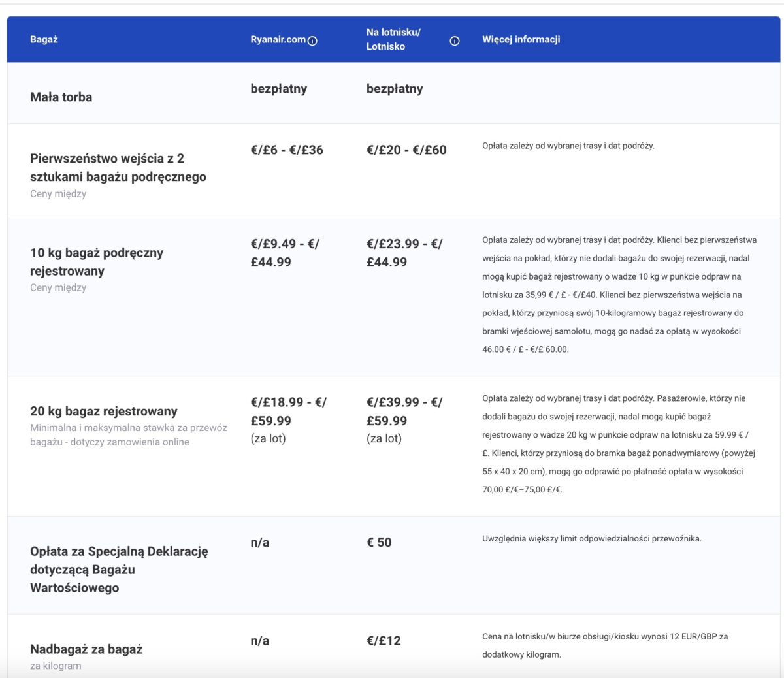The width and height of the screenshot is (784, 678).
Task: Click the Ryanair.com column header
Action: [x=278, y=40]
